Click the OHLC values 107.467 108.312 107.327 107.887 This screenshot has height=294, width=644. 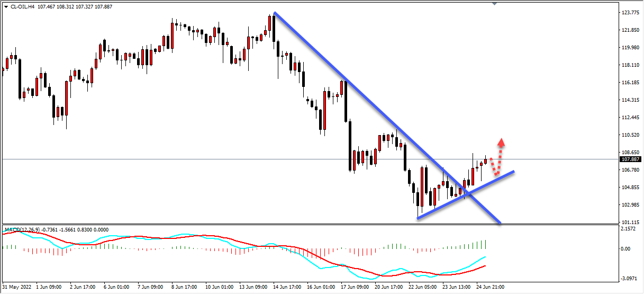(74, 6)
